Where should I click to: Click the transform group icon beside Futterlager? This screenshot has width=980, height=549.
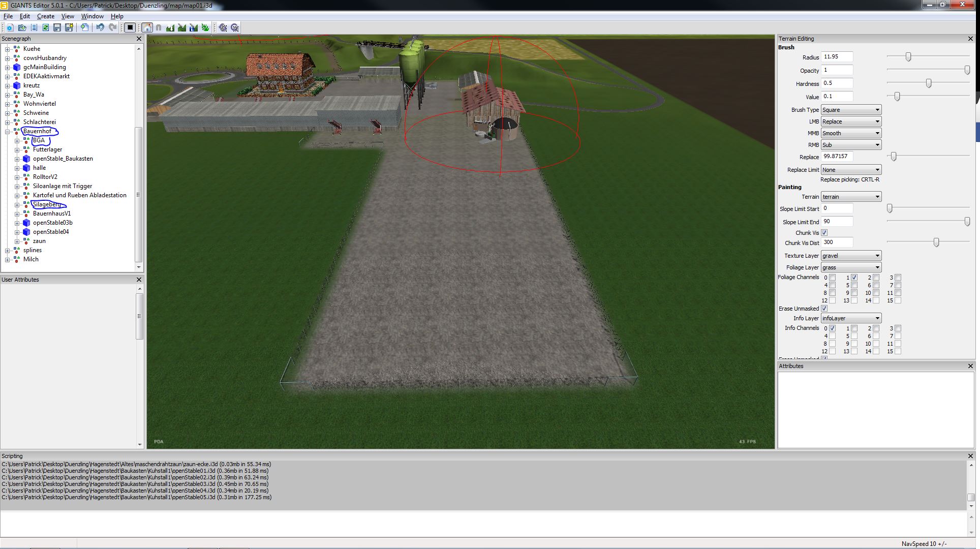point(26,149)
